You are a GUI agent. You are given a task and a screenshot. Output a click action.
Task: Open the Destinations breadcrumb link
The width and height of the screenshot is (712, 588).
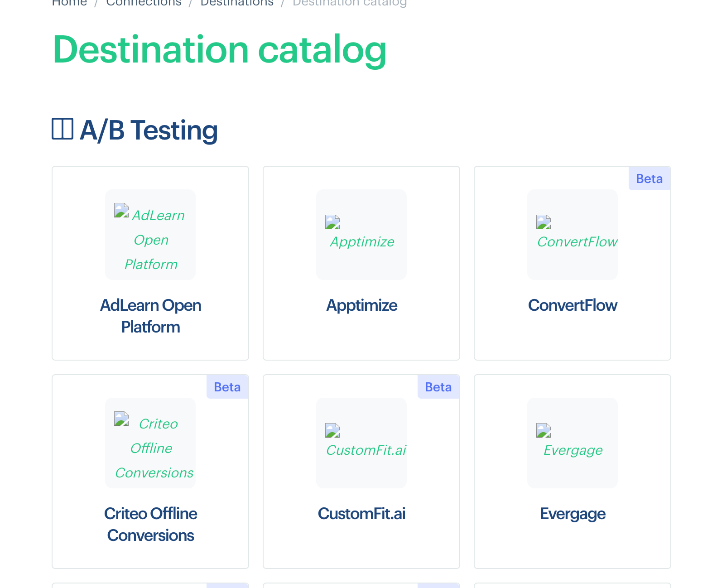[x=237, y=3]
